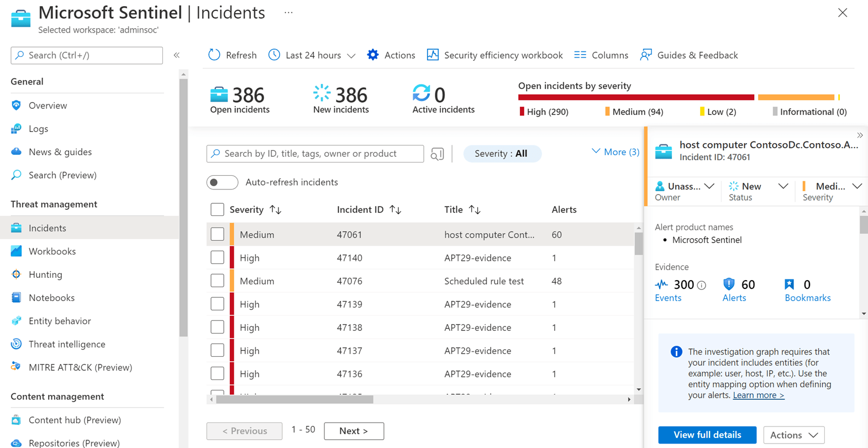This screenshot has height=448, width=868.
Task: Click the incidents table vertical scrollbar thumb
Action: [x=639, y=244]
